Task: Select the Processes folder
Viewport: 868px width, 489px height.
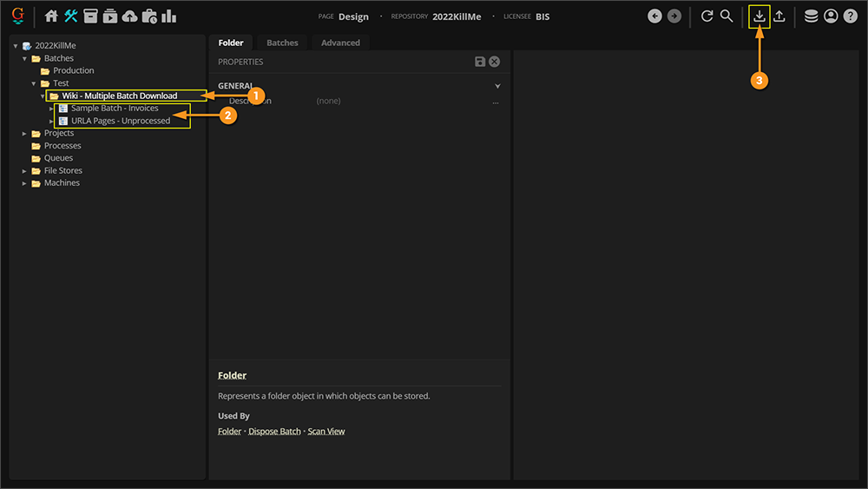Action: [62, 146]
